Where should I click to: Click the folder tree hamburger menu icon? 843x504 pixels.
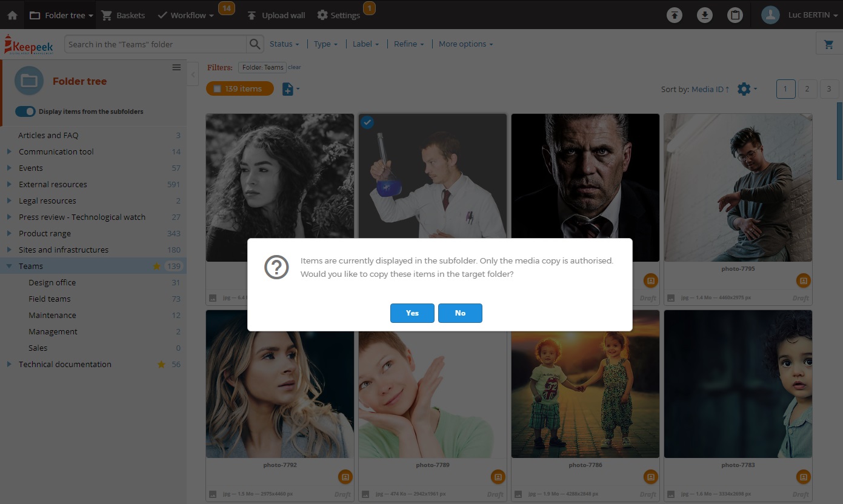[176, 67]
